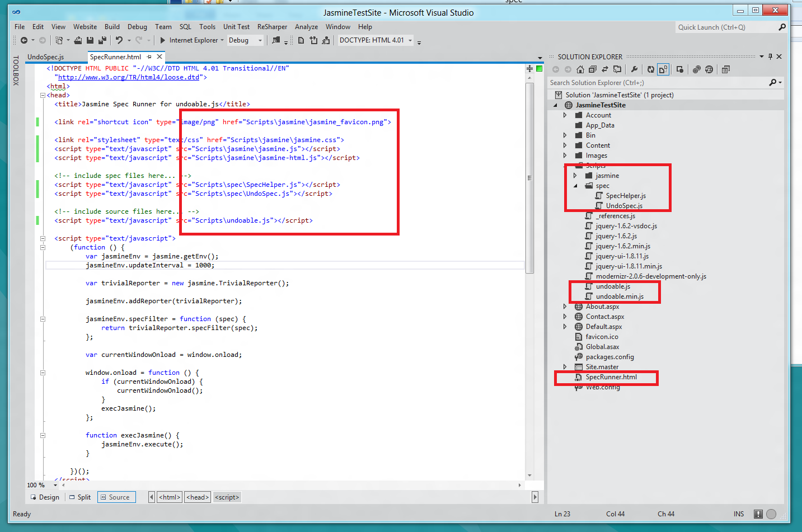Image resolution: width=802 pixels, height=532 pixels.
Task: Click the Open File toolbar icon
Action: [78, 40]
